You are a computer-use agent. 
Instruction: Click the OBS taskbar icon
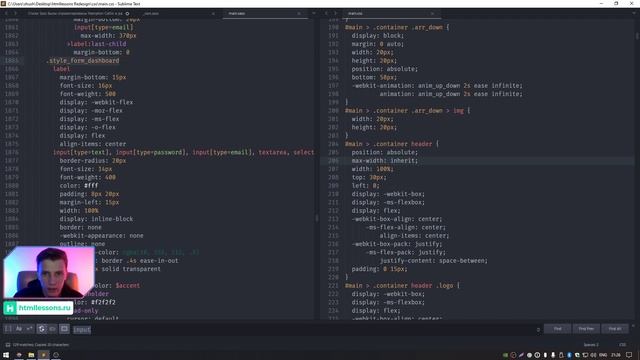[x=56, y=355]
